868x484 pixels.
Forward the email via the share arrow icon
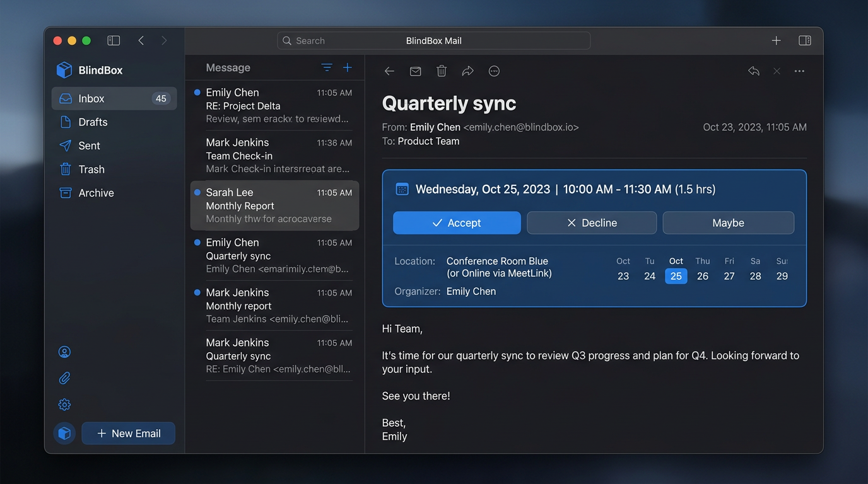(x=467, y=71)
